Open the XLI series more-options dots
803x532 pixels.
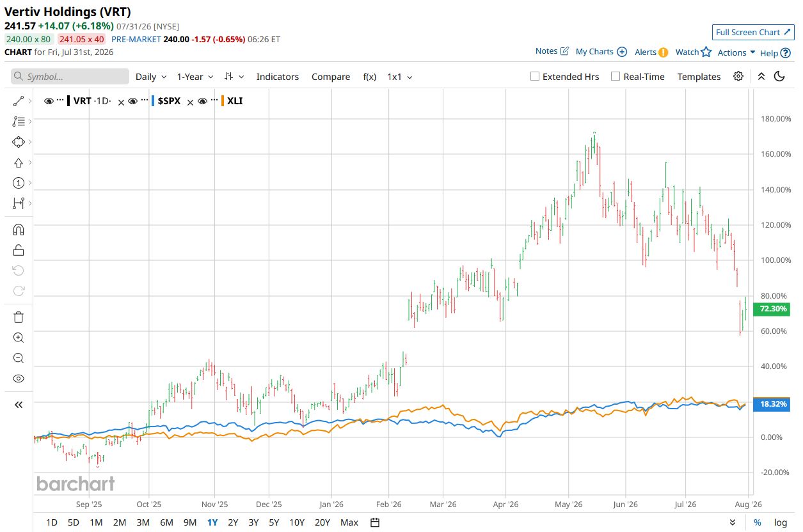(x=214, y=100)
